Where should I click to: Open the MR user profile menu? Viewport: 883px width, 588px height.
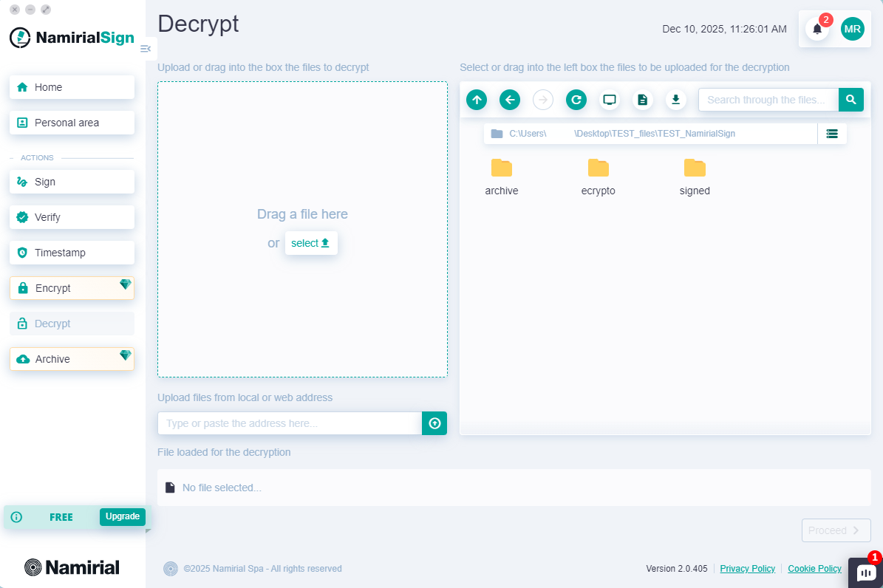pos(852,29)
